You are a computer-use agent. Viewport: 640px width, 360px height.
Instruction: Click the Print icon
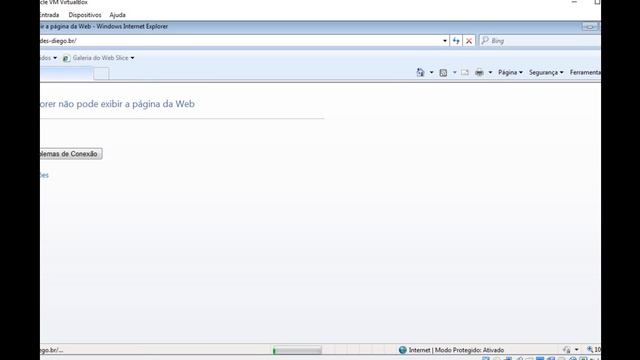coord(479,73)
